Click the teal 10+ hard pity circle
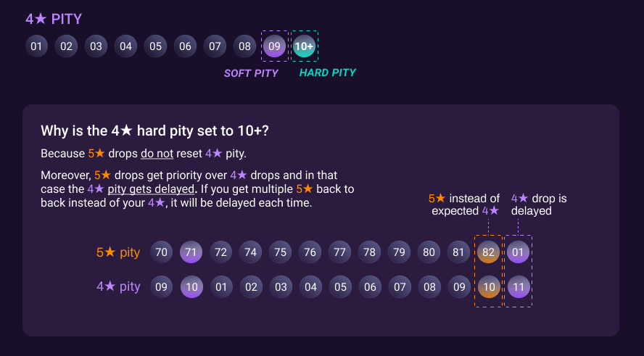This screenshot has width=644, height=356. pos(304,46)
